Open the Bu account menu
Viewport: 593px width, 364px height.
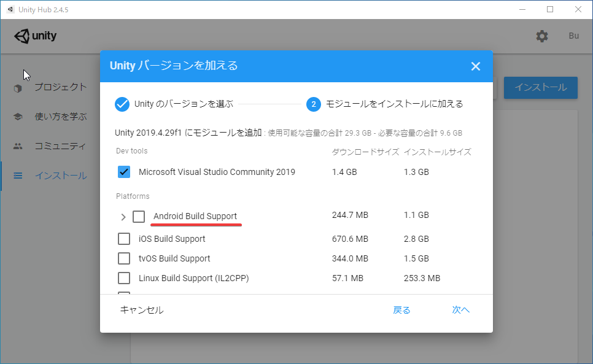573,36
